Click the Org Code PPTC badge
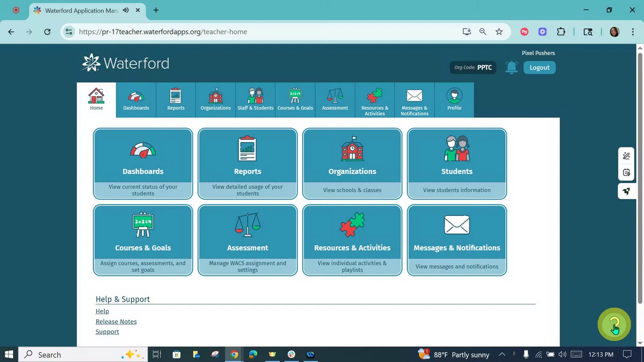This screenshot has width=644, height=362. [473, 67]
